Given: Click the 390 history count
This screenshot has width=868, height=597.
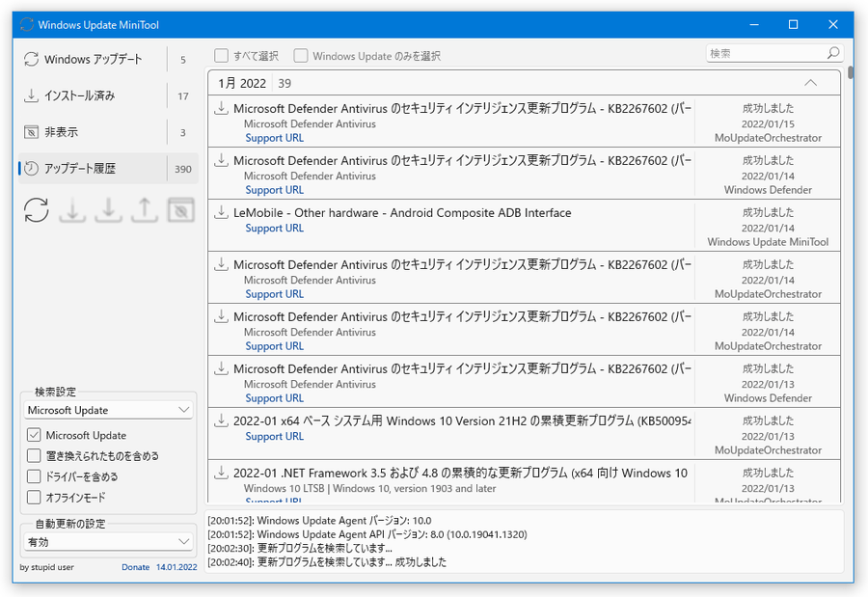Looking at the screenshot, I should pyautogui.click(x=183, y=169).
